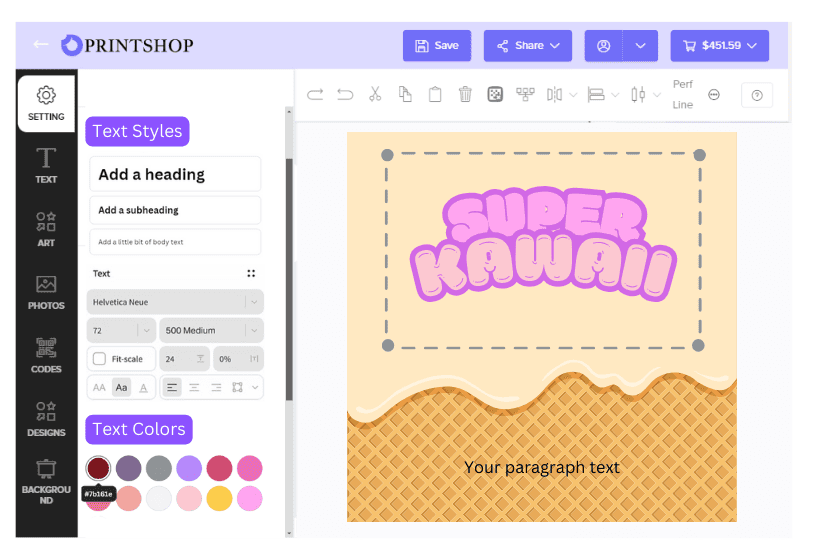This screenshot has width=819, height=547.
Task: Open the Photos tab in the sidebar
Action: (46, 292)
